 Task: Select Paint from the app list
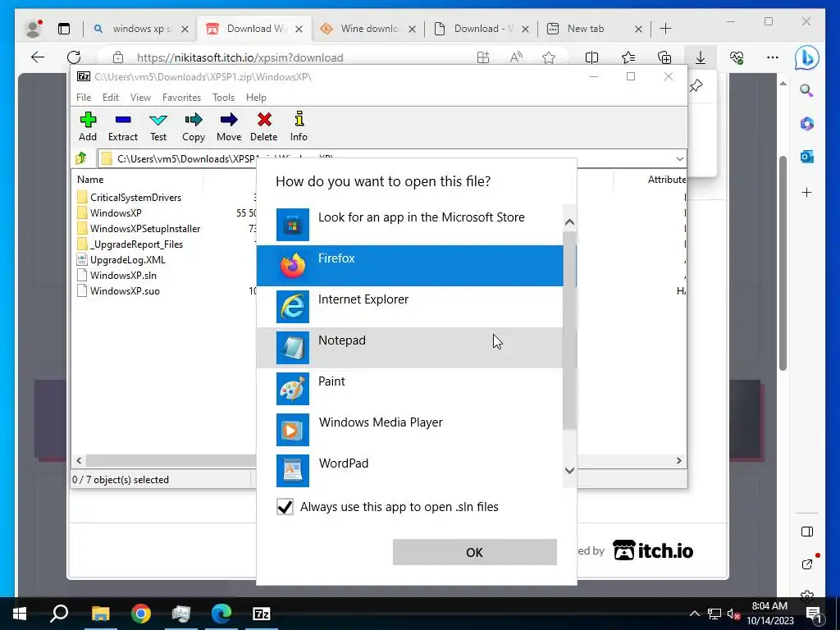(410, 388)
